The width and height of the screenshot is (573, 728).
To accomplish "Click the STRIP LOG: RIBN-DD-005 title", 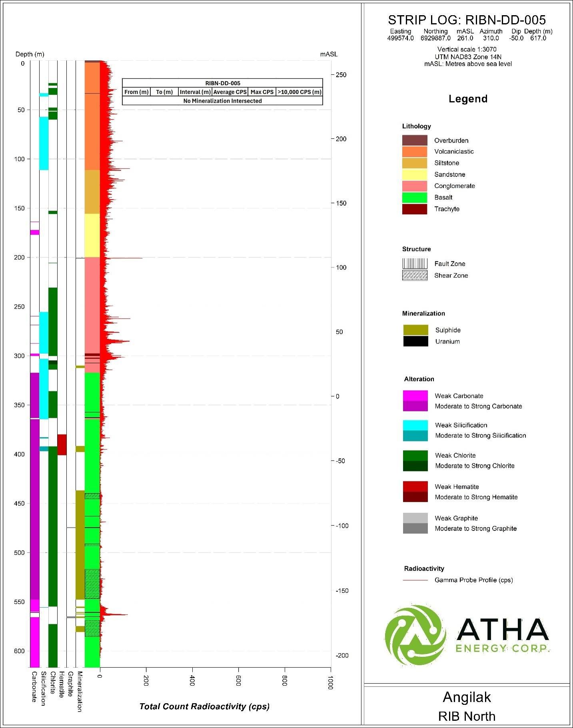I will [x=467, y=20].
